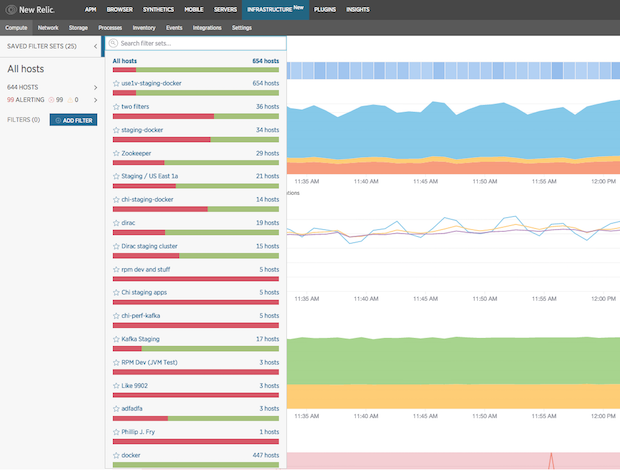Open the MOBILE menu
The width and height of the screenshot is (620, 470).
pos(194,9)
